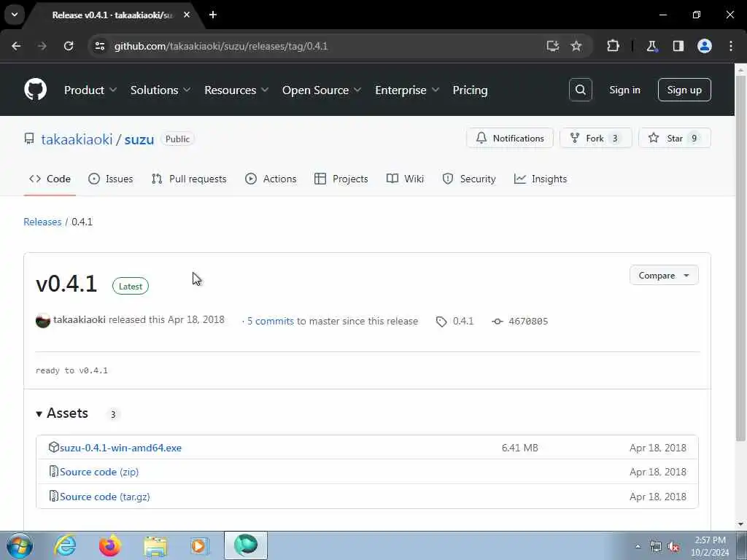The width and height of the screenshot is (747, 560).
Task: Open the Wiki tab
Action: (405, 179)
